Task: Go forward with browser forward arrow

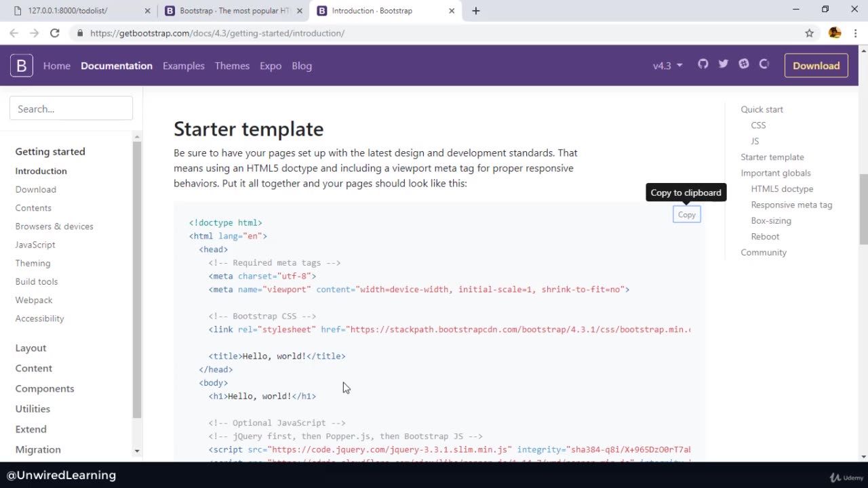Action: click(x=34, y=33)
